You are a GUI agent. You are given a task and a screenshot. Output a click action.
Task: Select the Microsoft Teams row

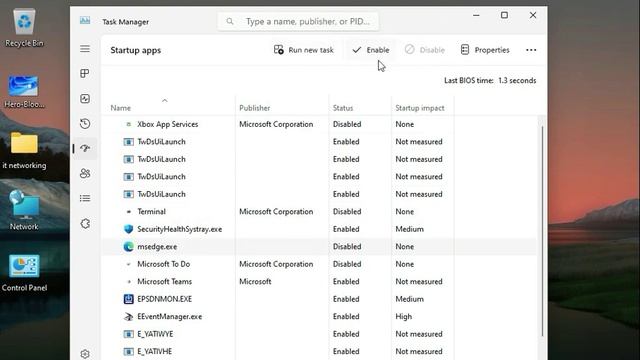[x=319, y=282]
